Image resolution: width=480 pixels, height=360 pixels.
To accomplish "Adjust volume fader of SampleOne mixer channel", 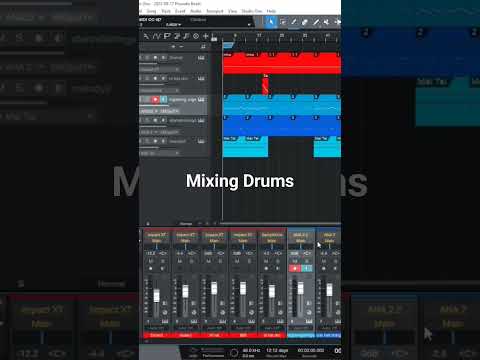I will click(x=272, y=291).
